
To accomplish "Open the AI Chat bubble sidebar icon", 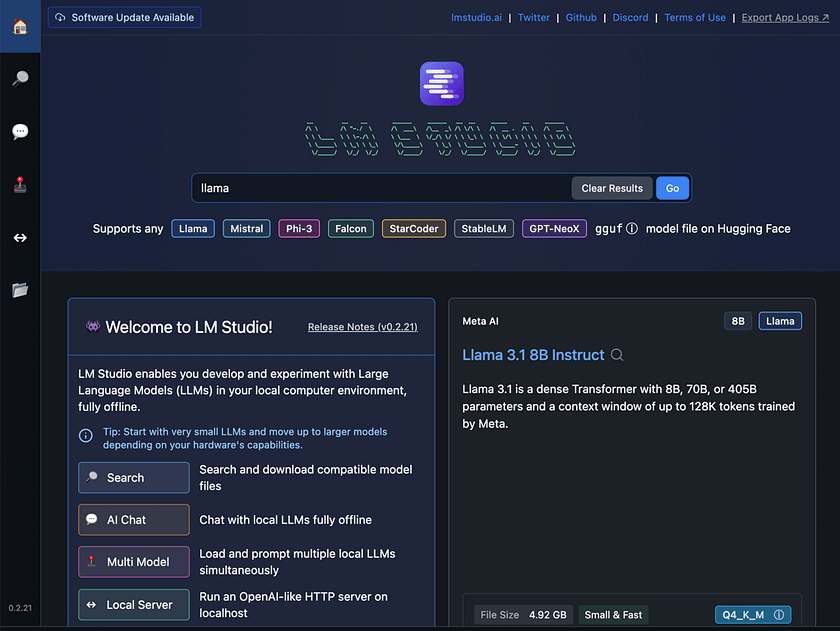I will pyautogui.click(x=20, y=131).
